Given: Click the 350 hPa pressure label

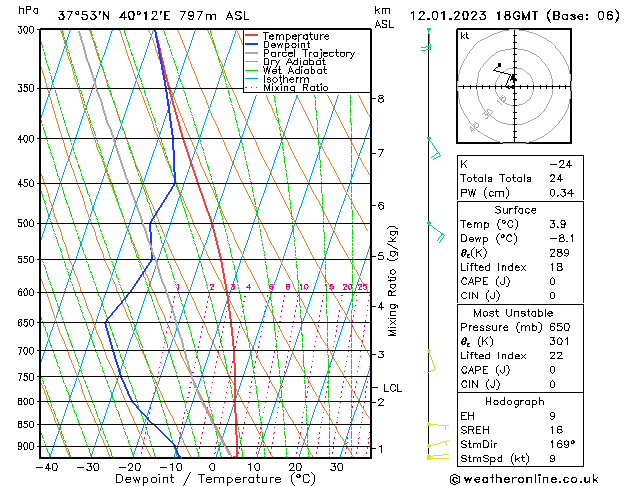Looking at the screenshot, I should tap(28, 88).
